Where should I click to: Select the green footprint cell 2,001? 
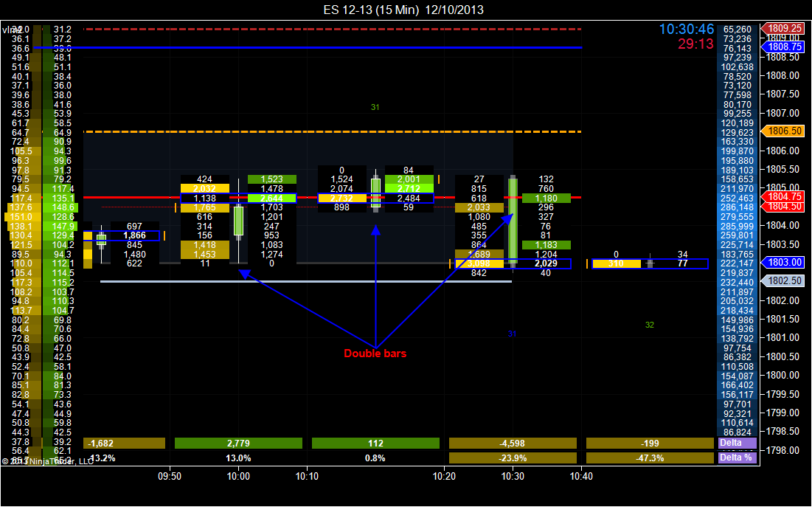pos(409,179)
